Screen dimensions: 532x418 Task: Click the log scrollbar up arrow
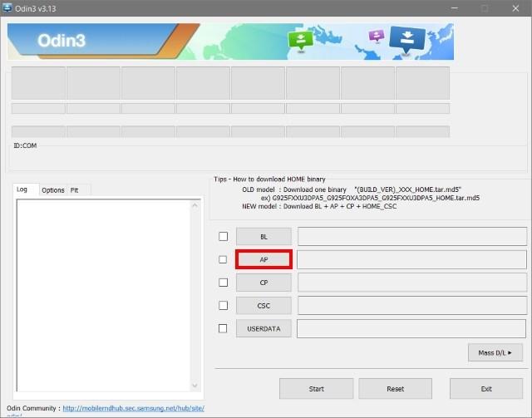tap(195, 205)
